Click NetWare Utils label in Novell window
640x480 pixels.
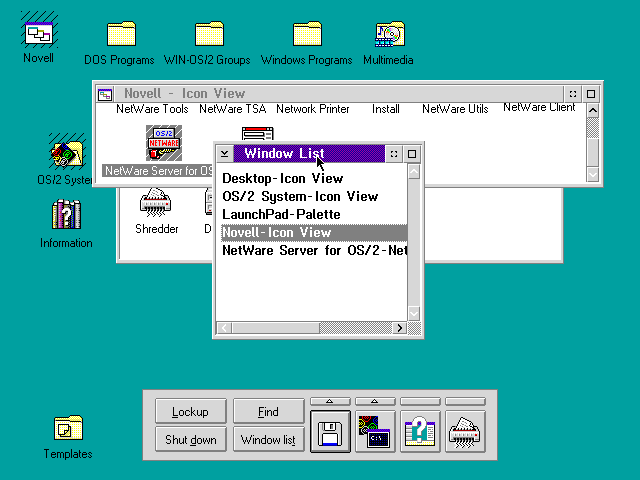[455, 109]
